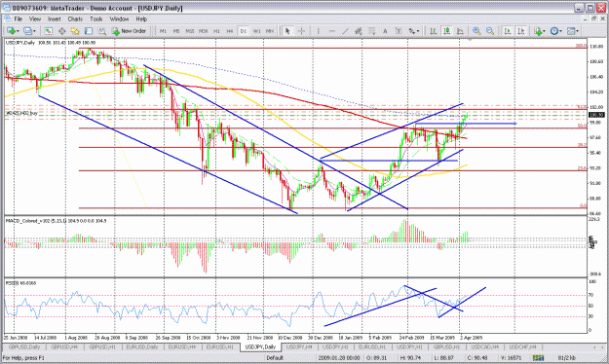Screen dimensions: 609x364
Task: Choose the Vertical Line drawing tool
Action: (x=319, y=31)
